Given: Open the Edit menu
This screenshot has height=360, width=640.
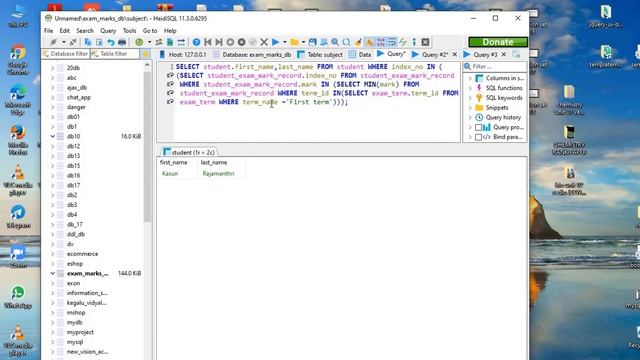Looking at the screenshot, I should coord(64,31).
